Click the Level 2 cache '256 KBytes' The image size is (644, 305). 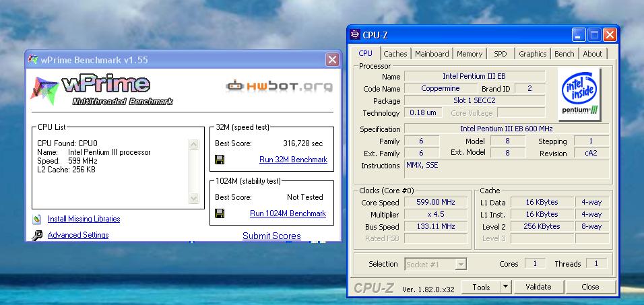click(542, 227)
